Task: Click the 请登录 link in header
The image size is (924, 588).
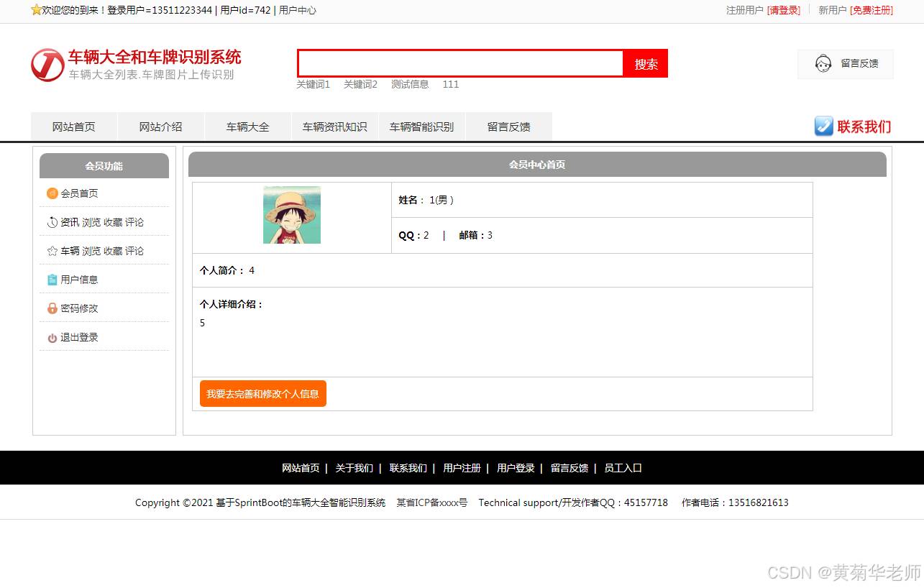Action: [784, 10]
